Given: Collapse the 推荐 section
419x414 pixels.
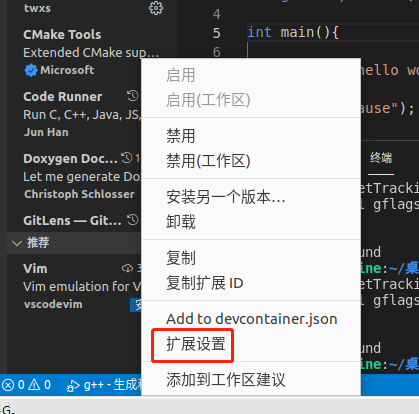Looking at the screenshot, I should [x=17, y=243].
